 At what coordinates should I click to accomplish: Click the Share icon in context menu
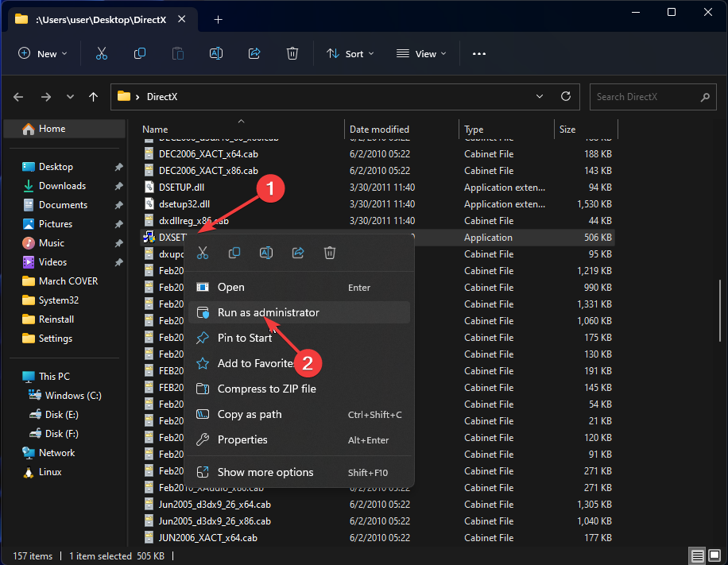[x=297, y=253]
